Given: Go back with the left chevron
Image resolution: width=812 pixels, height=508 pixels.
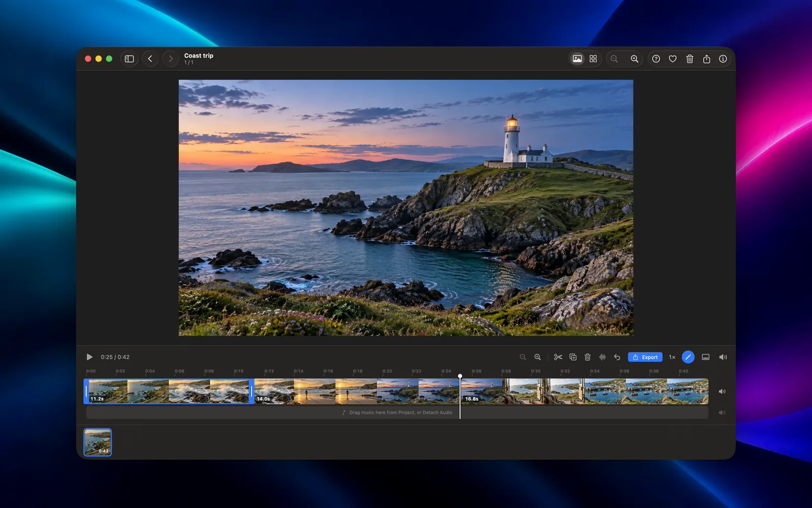Looking at the screenshot, I should click(150, 59).
